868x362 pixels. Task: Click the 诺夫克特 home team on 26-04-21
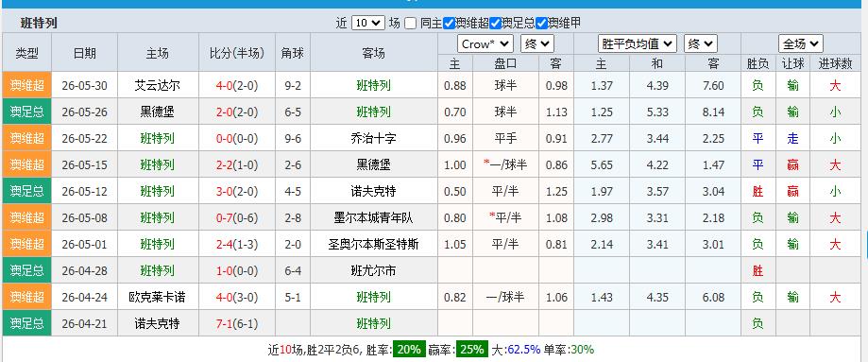[x=158, y=324]
